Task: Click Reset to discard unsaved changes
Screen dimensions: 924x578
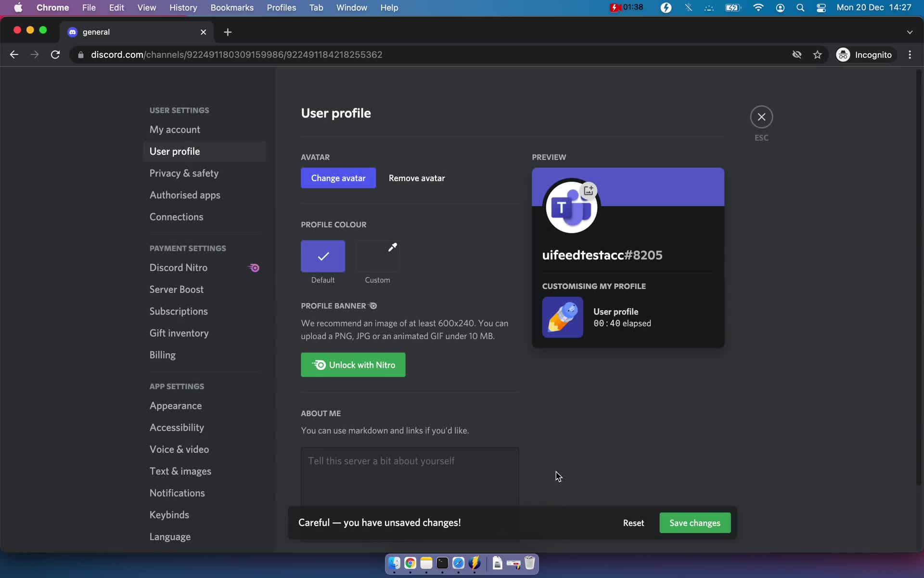Action: coord(634,523)
